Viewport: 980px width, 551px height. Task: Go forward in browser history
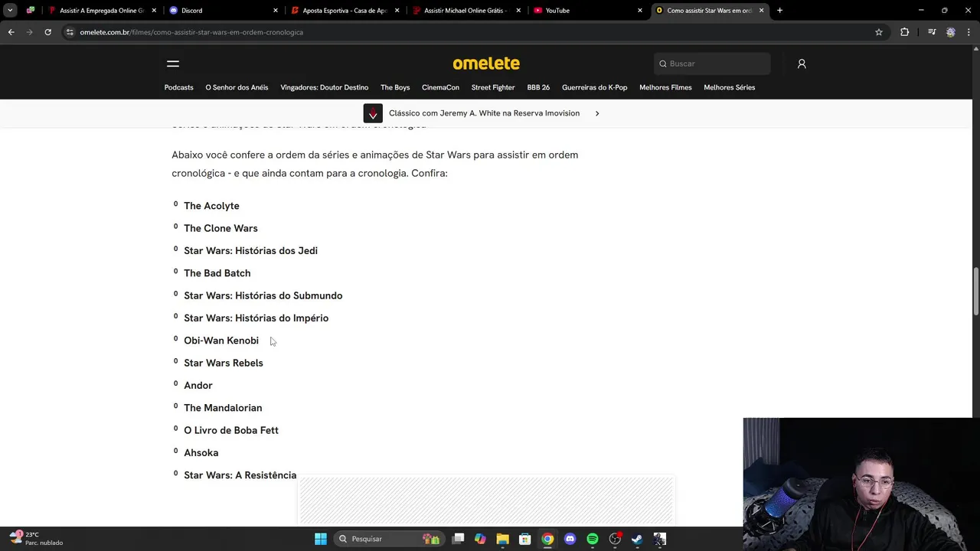click(29, 32)
